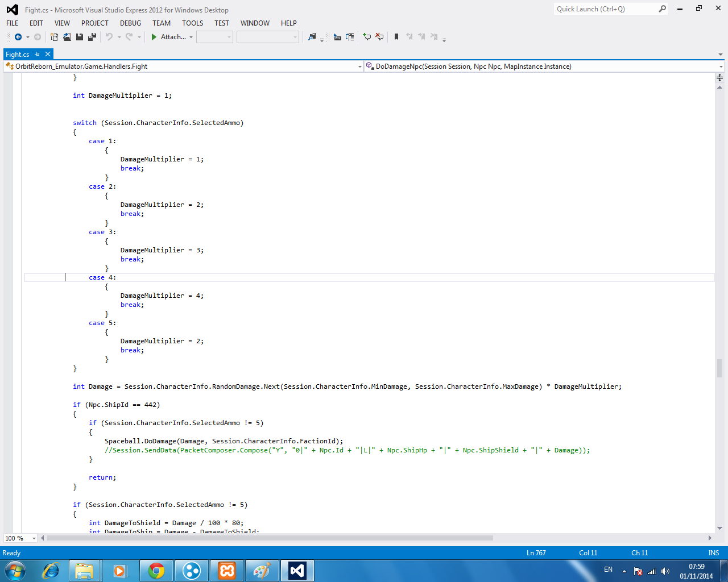The height and width of the screenshot is (582, 728).
Task: Open the OrbitReborn_Emulator namespace dropdown
Action: point(359,66)
